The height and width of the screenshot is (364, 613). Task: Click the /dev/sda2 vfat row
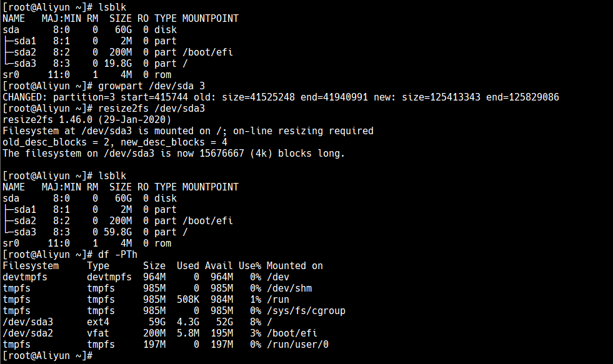pyautogui.click(x=160, y=333)
